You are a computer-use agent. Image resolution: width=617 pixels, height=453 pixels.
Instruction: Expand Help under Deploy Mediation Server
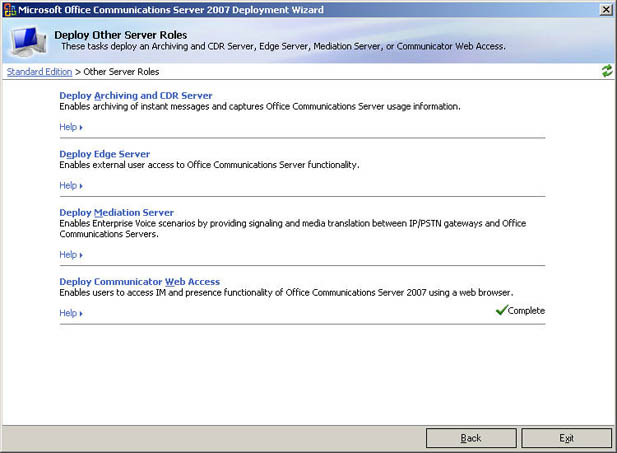tap(70, 255)
